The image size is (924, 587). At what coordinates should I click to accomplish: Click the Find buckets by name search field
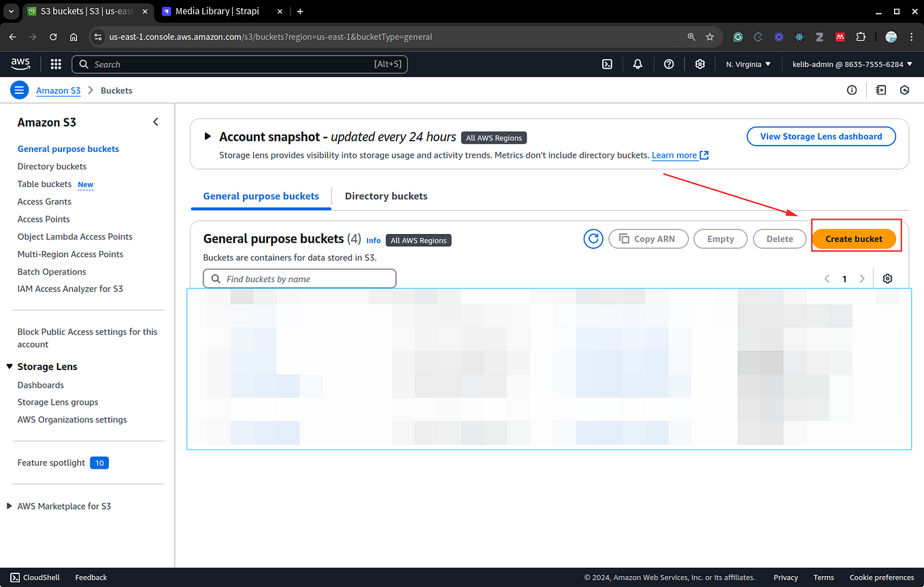(299, 278)
